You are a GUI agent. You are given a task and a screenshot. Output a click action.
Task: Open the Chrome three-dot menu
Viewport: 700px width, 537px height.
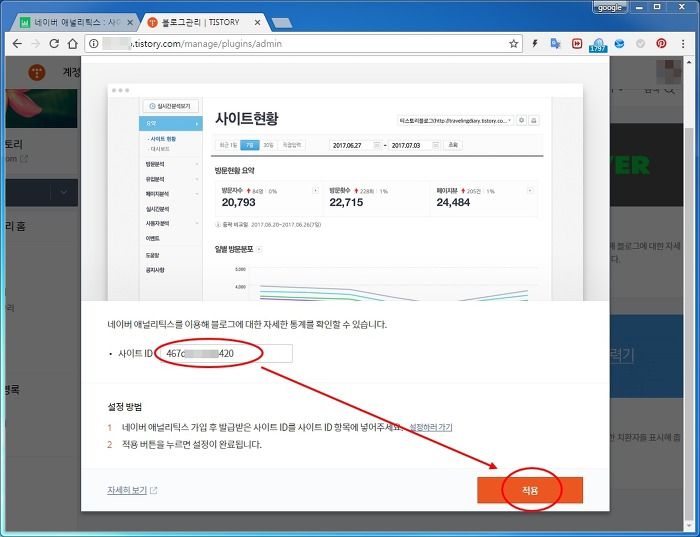[x=683, y=44]
